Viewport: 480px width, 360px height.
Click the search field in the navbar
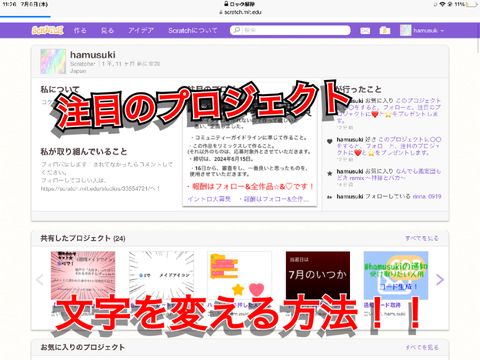point(290,30)
